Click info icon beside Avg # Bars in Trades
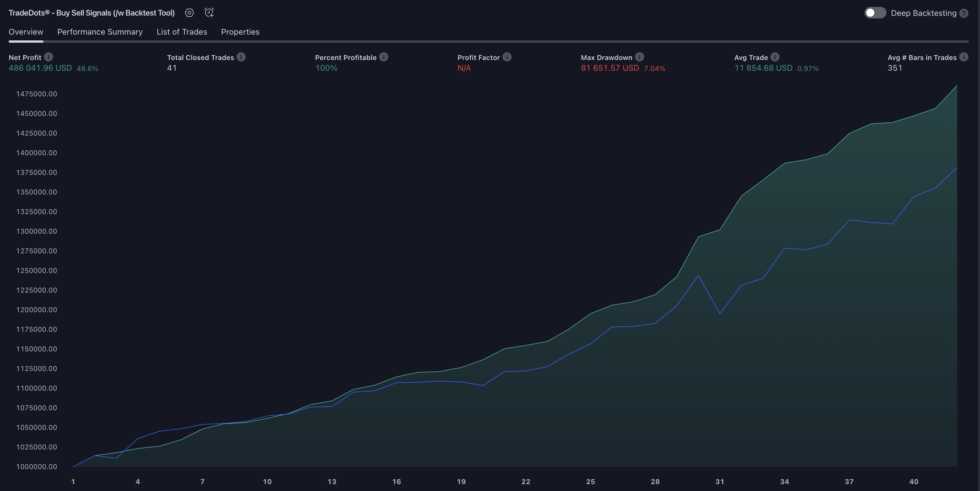The height and width of the screenshot is (491, 980). click(x=964, y=57)
